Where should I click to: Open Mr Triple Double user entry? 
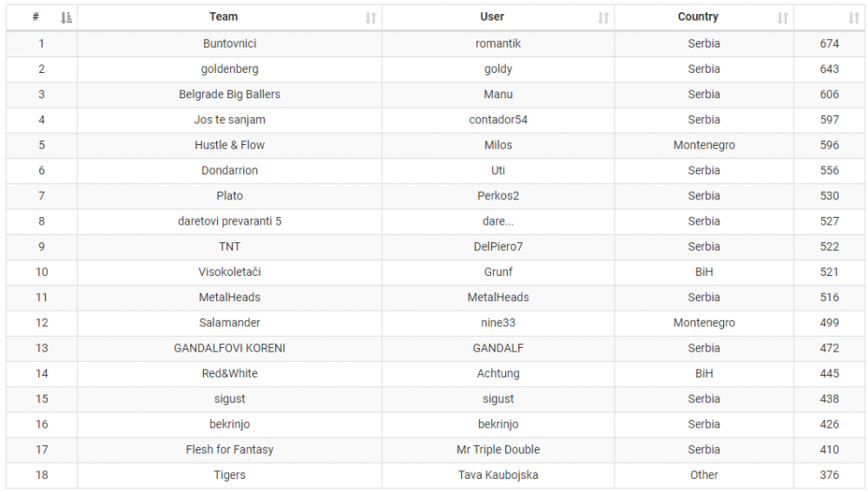tap(498, 449)
